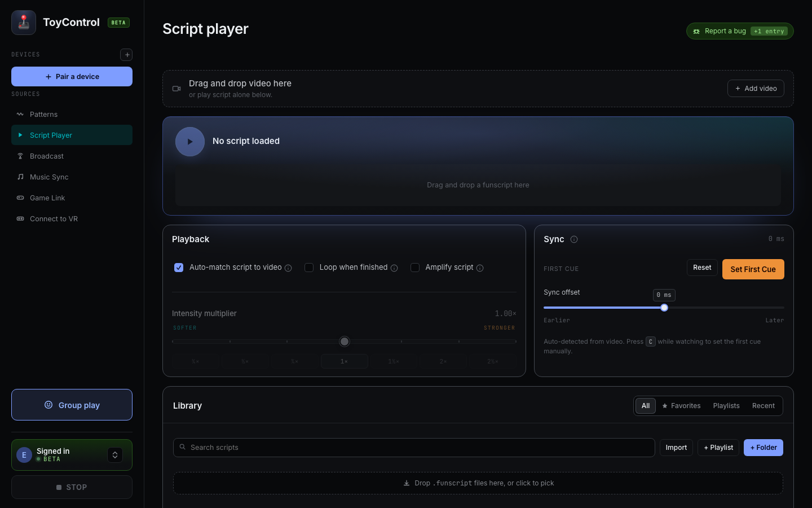Click the E account avatar
The image size is (812, 508).
(x=24, y=455)
